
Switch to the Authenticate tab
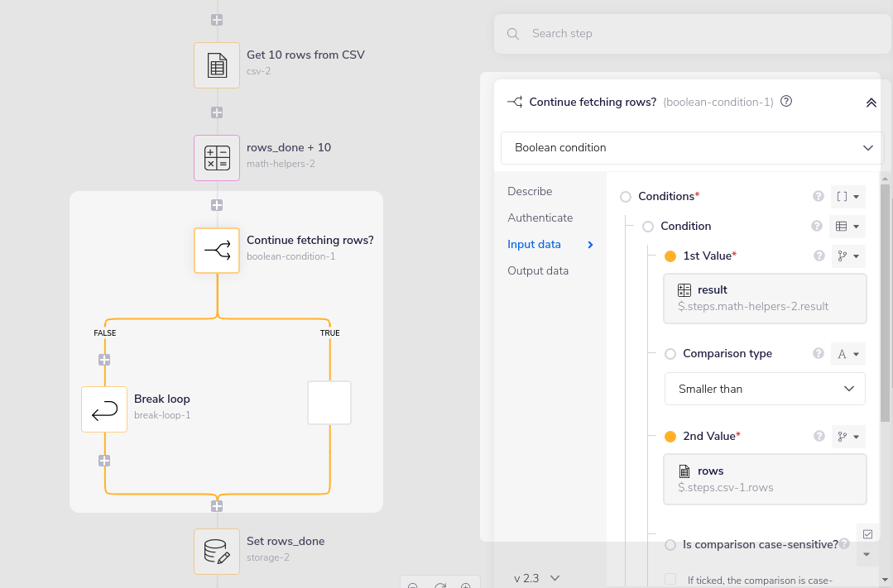click(x=540, y=218)
